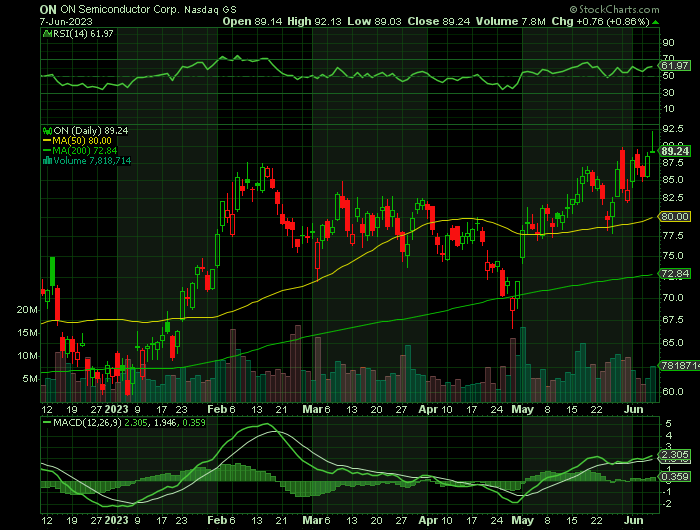Click Mar on the price chart date axis
700x530 pixels.
point(312,409)
